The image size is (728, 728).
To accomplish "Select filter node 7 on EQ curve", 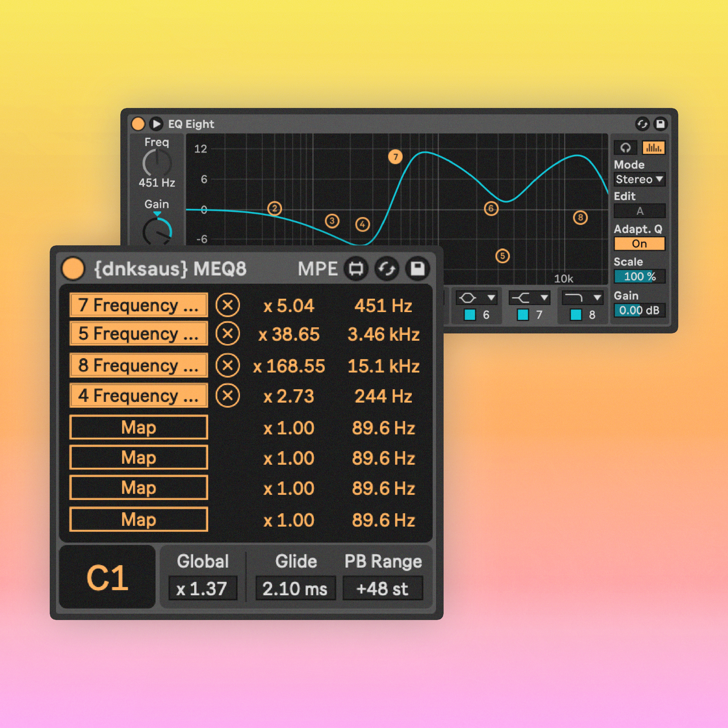I will (x=395, y=157).
